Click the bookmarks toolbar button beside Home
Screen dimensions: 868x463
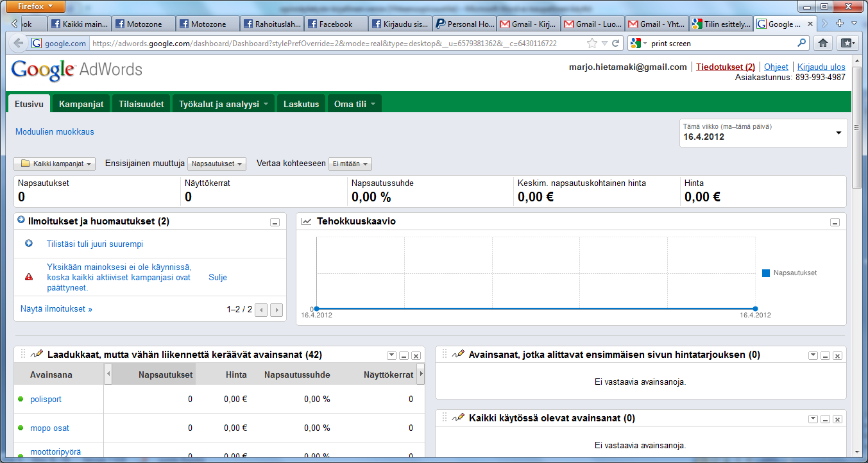coord(847,43)
